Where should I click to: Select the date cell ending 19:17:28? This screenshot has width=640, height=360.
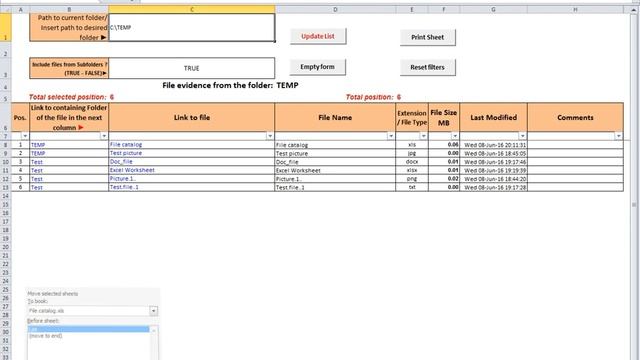493,188
